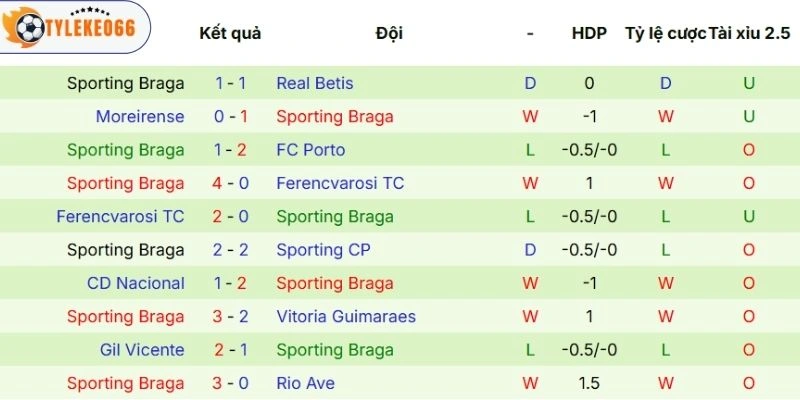Open the FC Porto team link
This screenshot has height=400, width=800.
tap(310, 150)
